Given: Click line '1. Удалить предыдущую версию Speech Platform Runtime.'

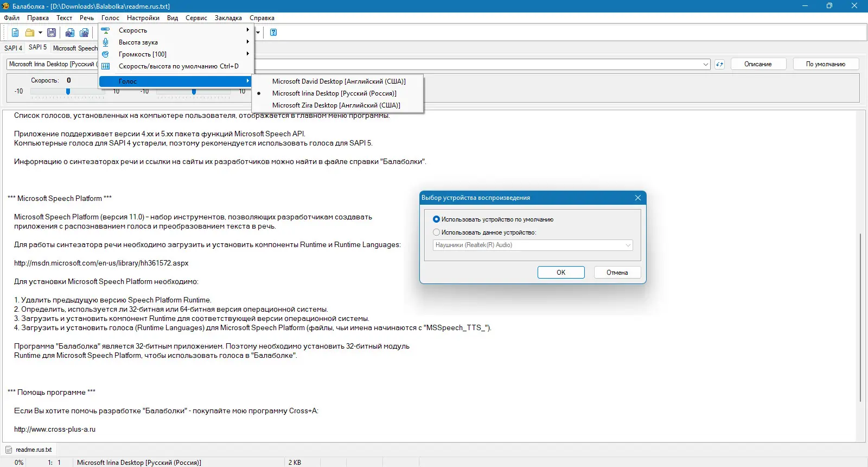Looking at the screenshot, I should pyautogui.click(x=113, y=300).
